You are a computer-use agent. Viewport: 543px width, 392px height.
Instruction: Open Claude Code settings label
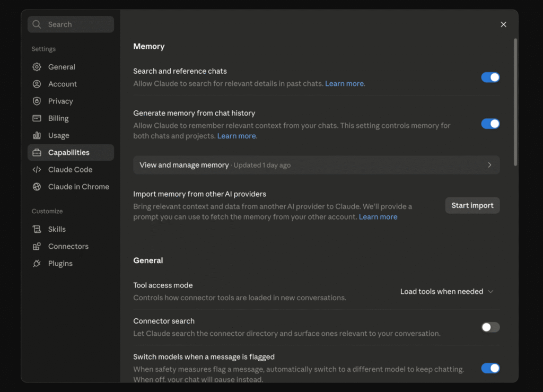tap(71, 170)
